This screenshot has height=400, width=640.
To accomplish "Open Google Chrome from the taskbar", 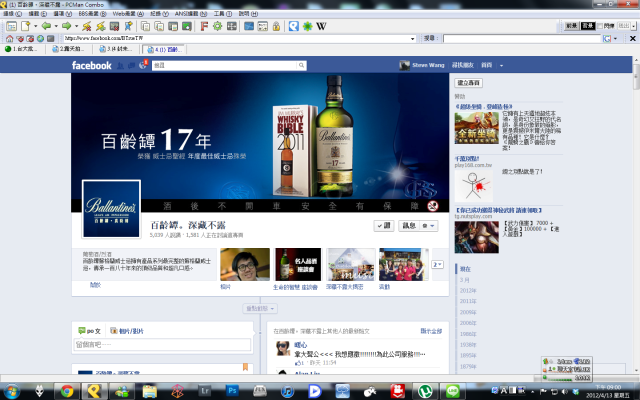I will (x=67, y=391).
